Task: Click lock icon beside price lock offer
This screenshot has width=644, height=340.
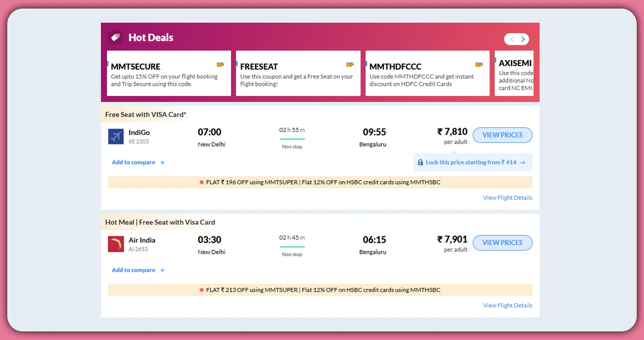Action: coord(420,162)
